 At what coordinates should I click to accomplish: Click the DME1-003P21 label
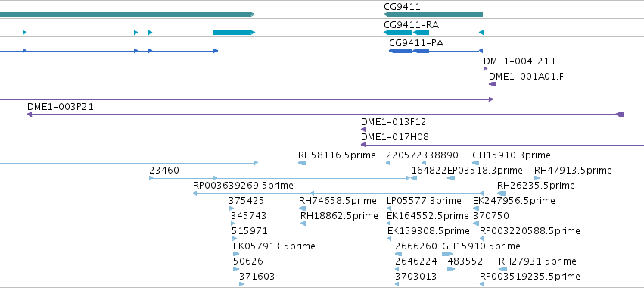[61, 107]
